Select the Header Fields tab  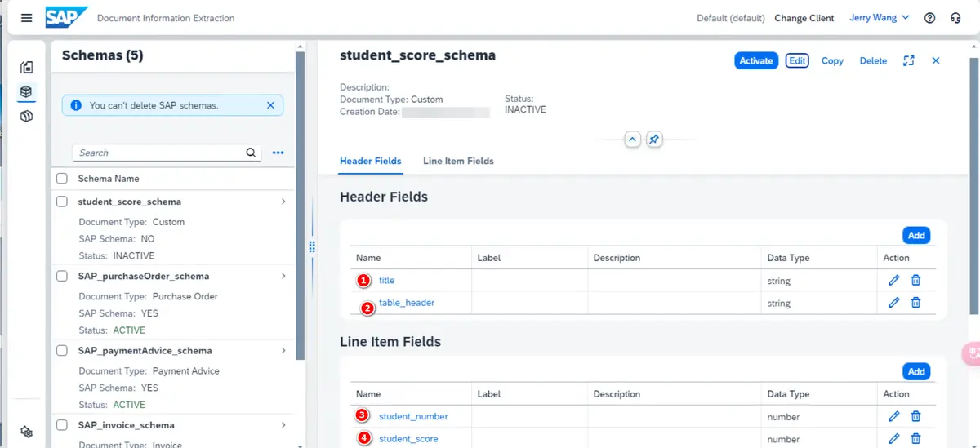click(370, 161)
